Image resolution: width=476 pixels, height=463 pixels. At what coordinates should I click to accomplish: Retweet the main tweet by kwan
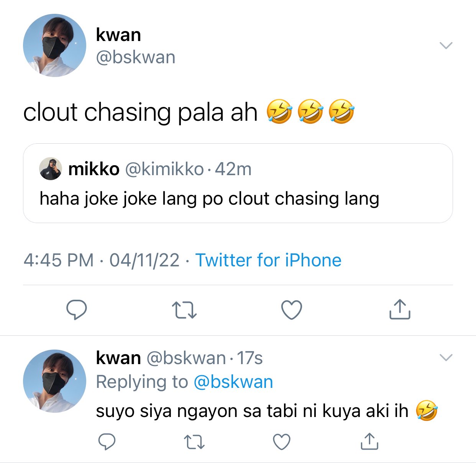click(x=184, y=310)
